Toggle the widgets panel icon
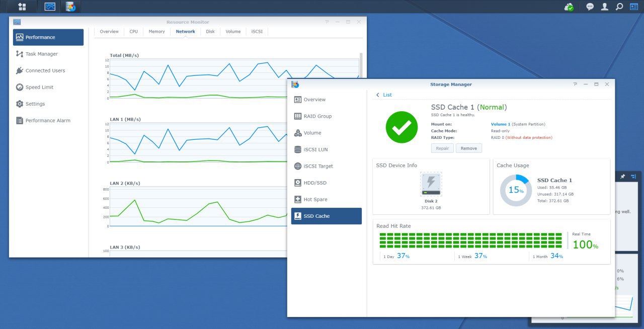This screenshot has height=329, width=644. click(x=633, y=7)
